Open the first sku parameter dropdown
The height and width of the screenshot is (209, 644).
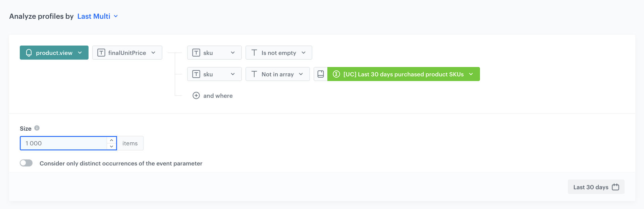pos(214,53)
